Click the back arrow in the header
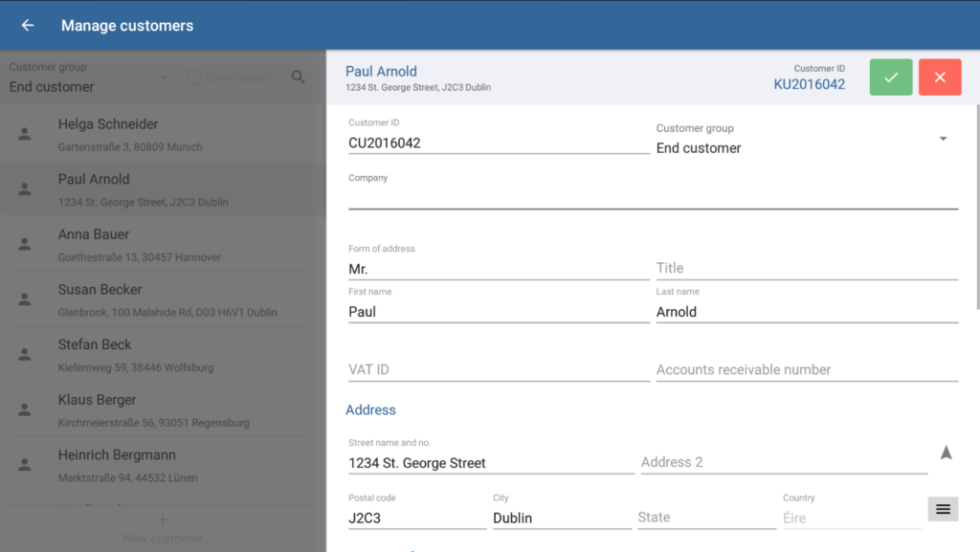This screenshot has width=980, height=552. 28,26
